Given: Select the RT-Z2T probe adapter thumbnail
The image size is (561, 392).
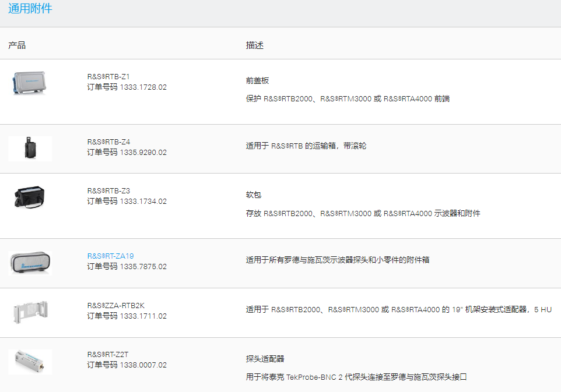Looking at the screenshot, I should 30,361.
